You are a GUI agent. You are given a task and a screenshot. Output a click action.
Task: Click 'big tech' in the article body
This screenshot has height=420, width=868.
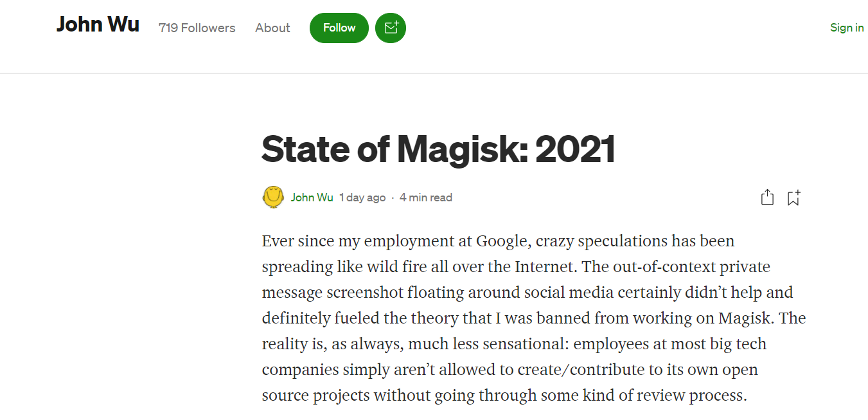(738, 344)
